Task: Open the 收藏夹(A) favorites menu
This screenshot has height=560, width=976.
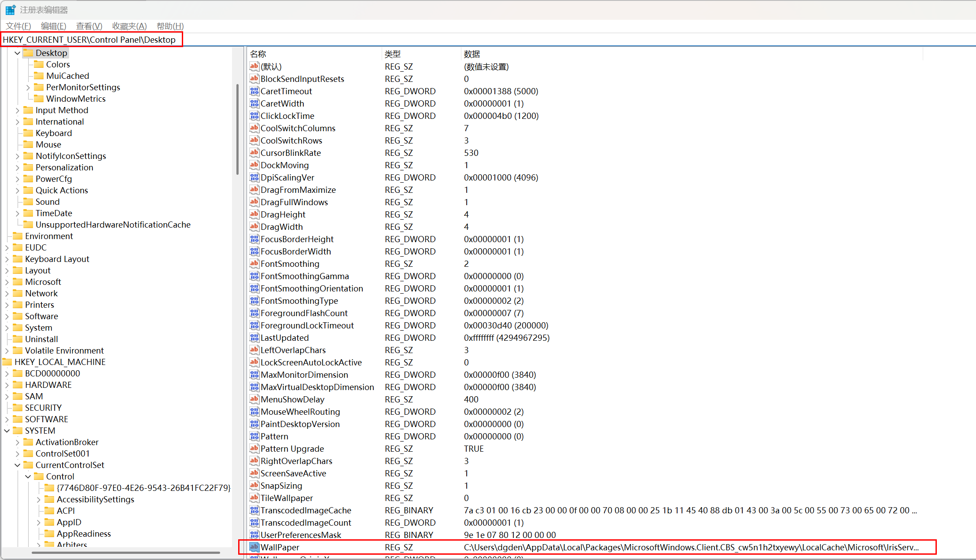Action: (129, 26)
